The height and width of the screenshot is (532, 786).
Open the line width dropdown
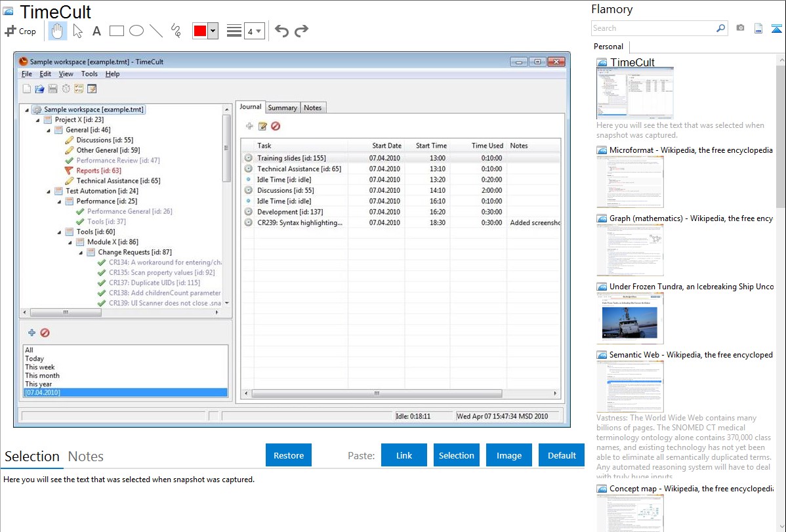click(x=254, y=31)
